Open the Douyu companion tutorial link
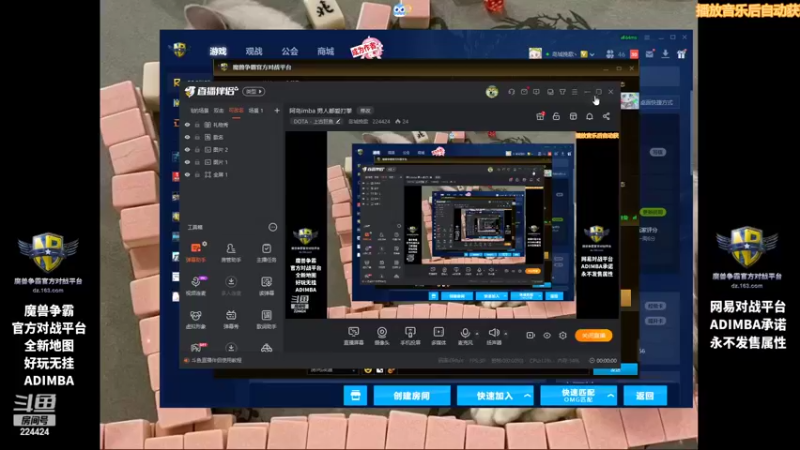The image size is (800, 450). [213, 360]
